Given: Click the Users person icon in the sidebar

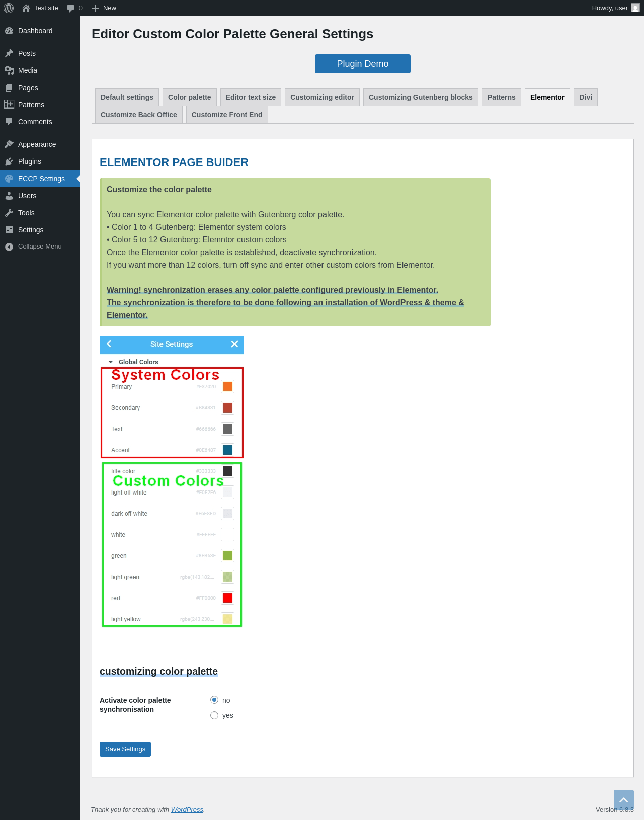Looking at the screenshot, I should coord(9,196).
